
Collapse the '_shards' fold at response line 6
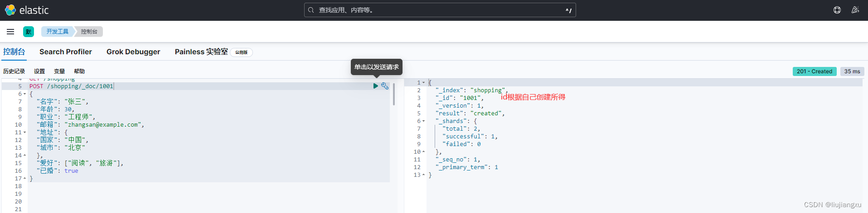tap(424, 121)
